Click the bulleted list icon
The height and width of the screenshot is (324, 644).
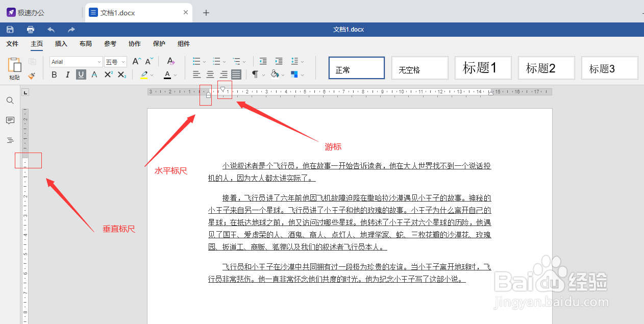196,61
